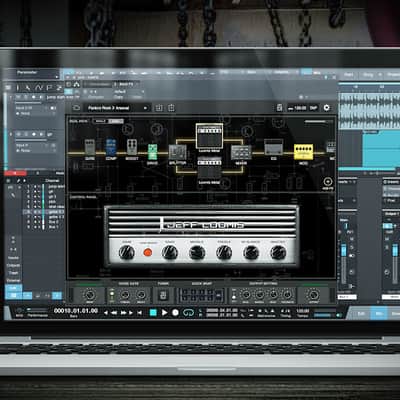Adjust the amp's Master knob

pyautogui.click(x=278, y=252)
